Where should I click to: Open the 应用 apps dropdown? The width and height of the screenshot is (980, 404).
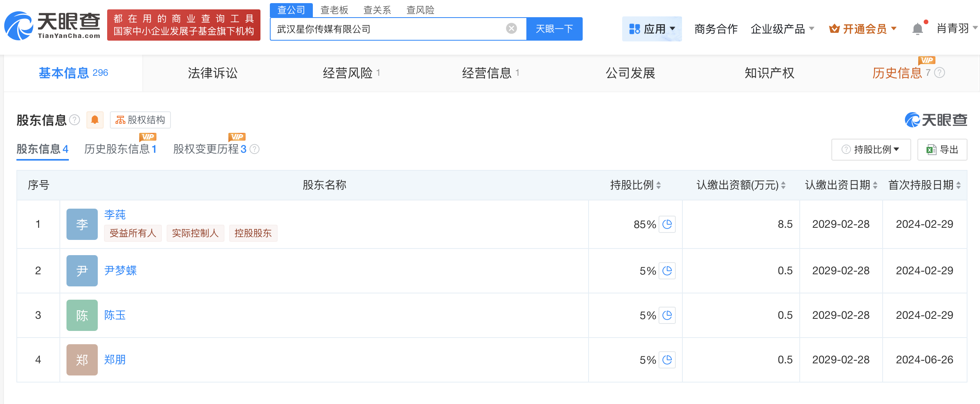coord(652,29)
